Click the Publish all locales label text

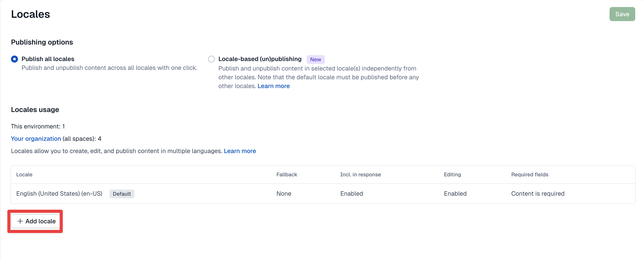[x=48, y=59]
